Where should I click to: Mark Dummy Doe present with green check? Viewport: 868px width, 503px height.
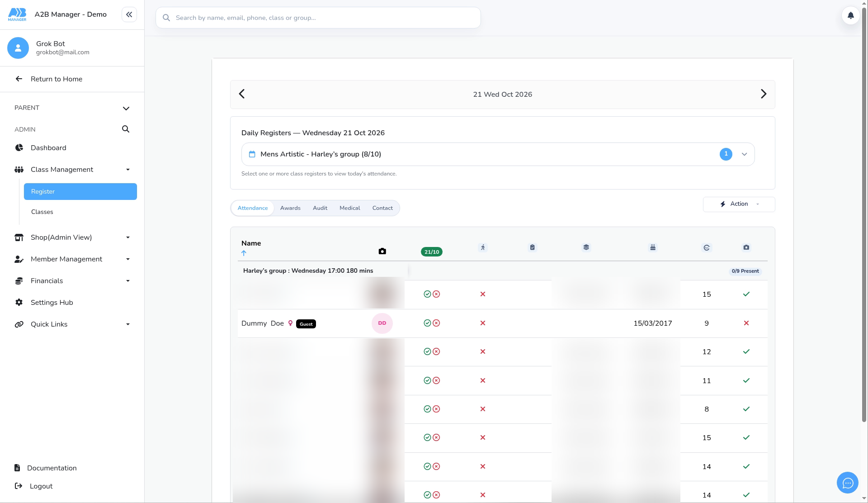click(427, 323)
